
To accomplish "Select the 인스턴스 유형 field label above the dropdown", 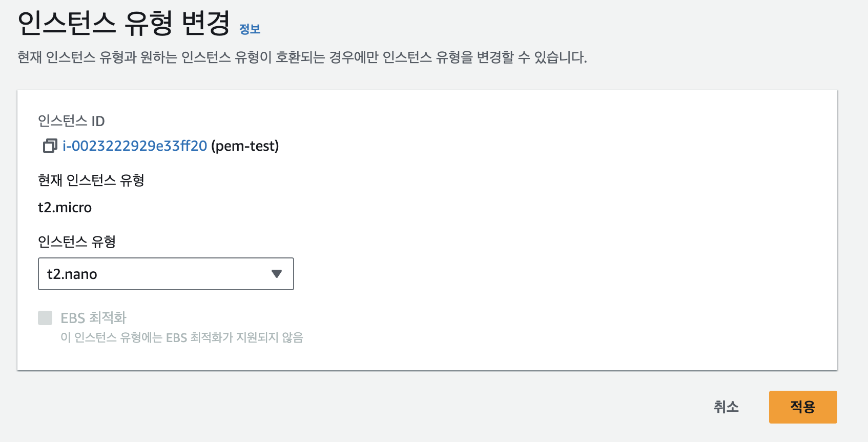I will point(77,242).
